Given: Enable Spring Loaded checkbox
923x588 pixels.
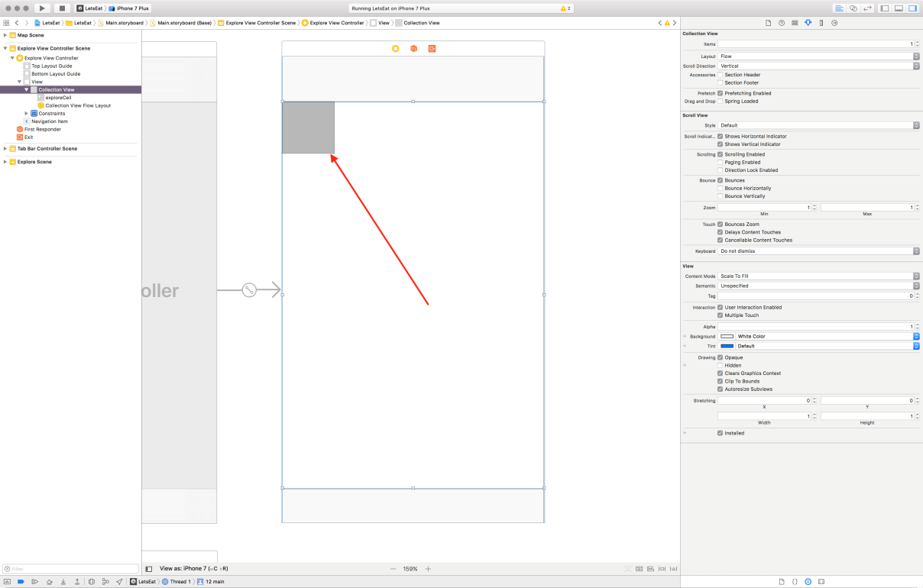Looking at the screenshot, I should (x=720, y=101).
